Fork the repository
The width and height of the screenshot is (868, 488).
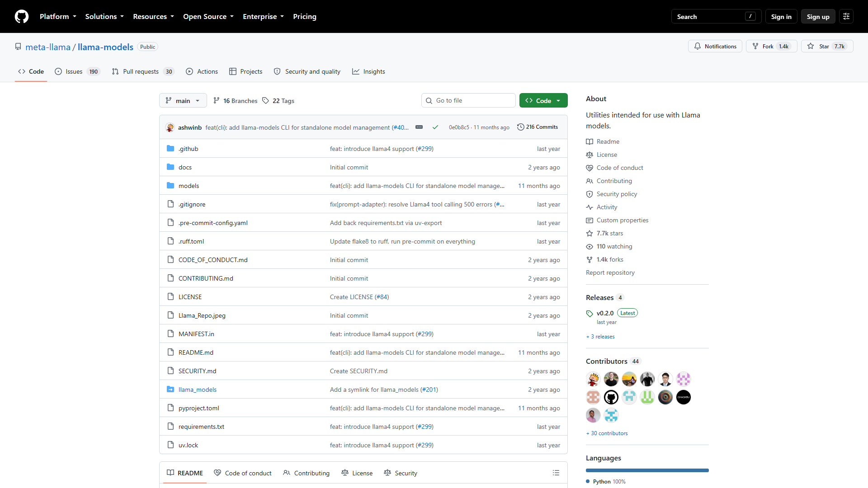click(x=771, y=47)
